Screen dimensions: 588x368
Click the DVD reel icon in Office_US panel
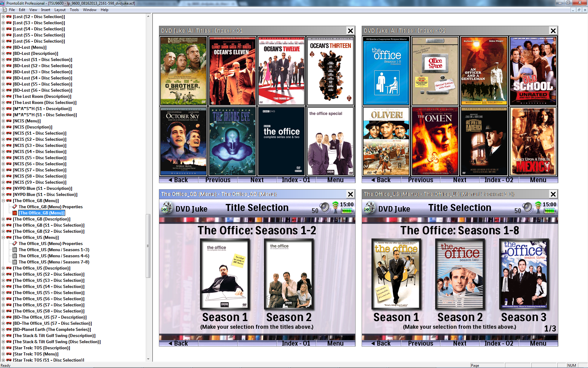click(370, 208)
